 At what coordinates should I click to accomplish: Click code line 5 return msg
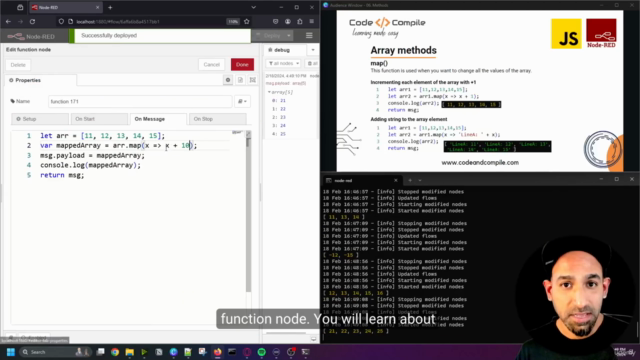(x=62, y=175)
